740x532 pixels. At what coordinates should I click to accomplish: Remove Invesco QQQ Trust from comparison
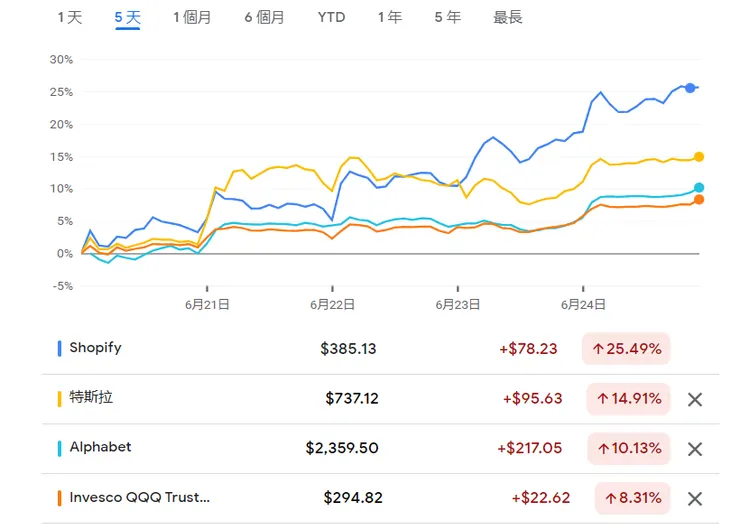pos(695,499)
